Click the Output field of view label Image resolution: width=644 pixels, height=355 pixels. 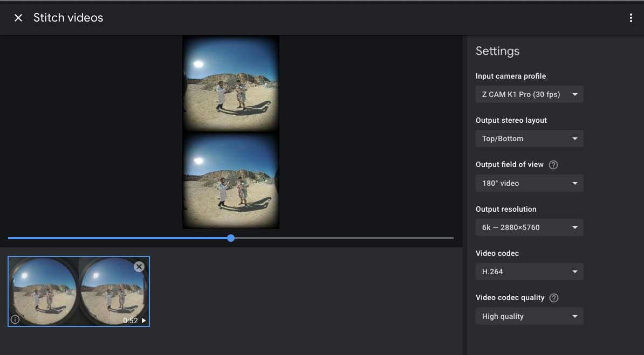coord(509,165)
